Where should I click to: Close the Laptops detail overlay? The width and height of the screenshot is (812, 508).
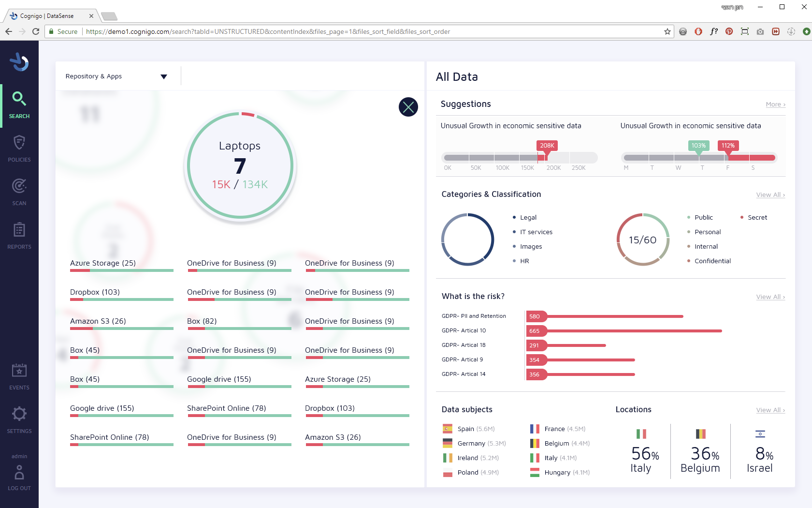click(x=408, y=107)
